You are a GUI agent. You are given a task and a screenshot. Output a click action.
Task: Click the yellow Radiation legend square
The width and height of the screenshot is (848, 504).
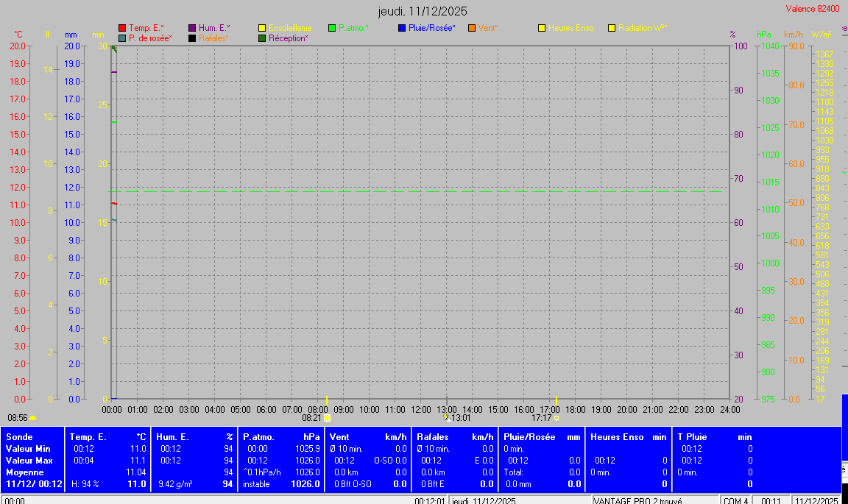612,28
